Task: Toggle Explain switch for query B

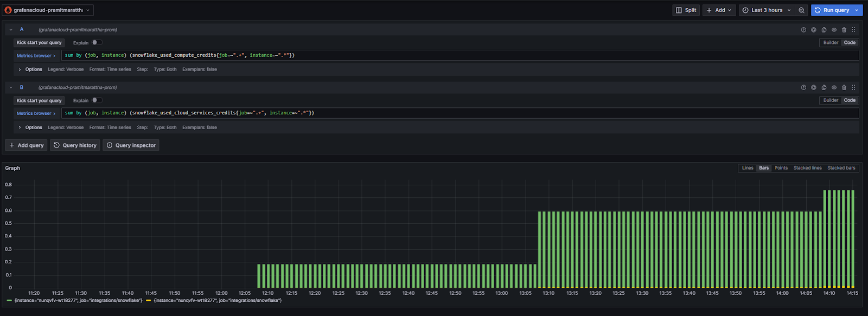Action: [97, 100]
